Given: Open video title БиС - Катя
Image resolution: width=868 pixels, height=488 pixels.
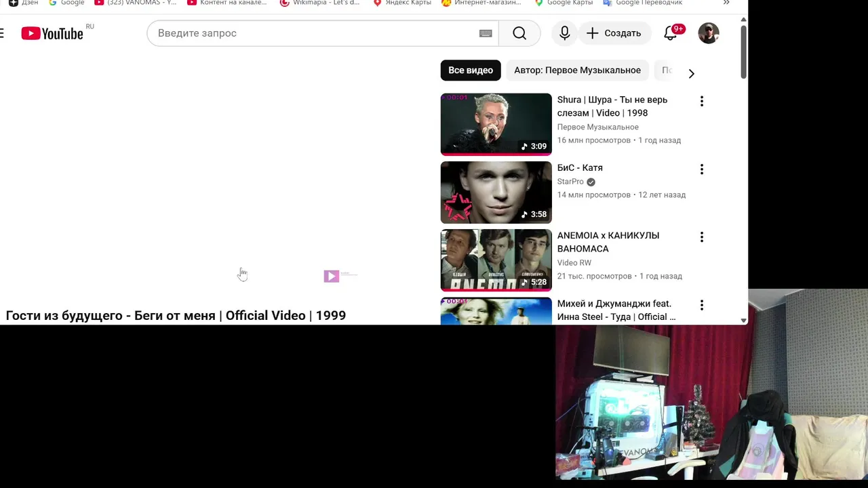Looking at the screenshot, I should (x=580, y=167).
